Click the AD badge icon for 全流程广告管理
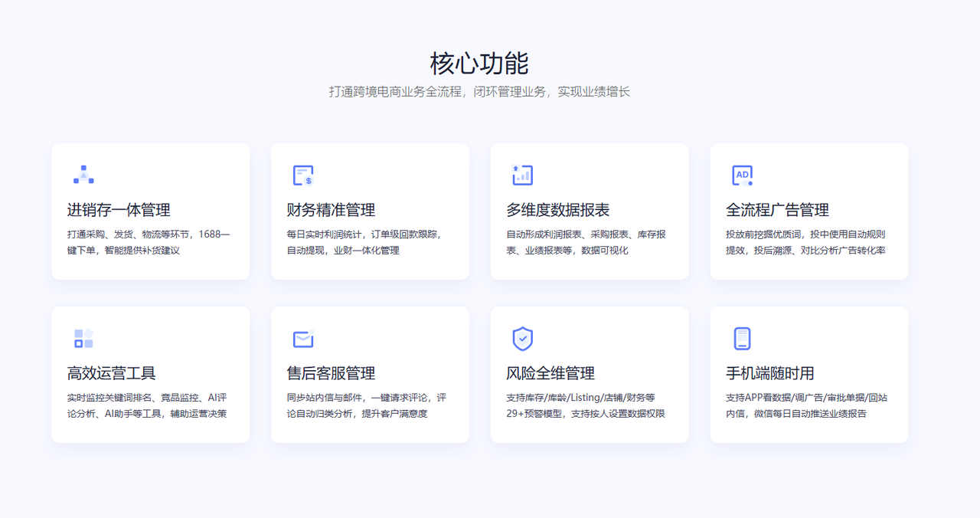Viewport: 980px width, 518px height. pos(742,175)
